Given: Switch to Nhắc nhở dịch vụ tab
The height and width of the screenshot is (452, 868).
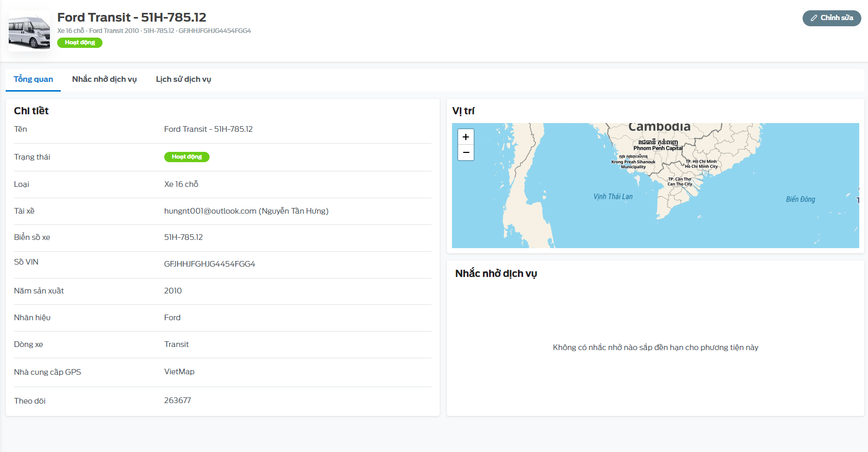Looking at the screenshot, I should coord(105,79).
